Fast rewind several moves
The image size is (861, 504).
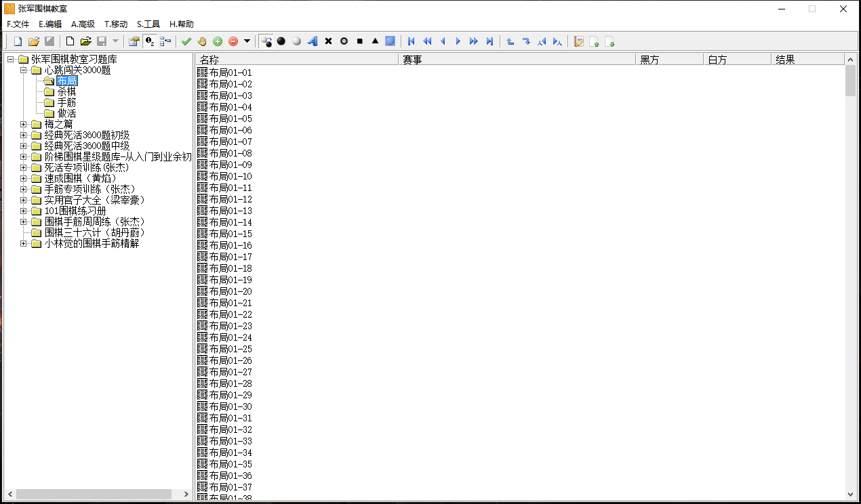pos(427,41)
